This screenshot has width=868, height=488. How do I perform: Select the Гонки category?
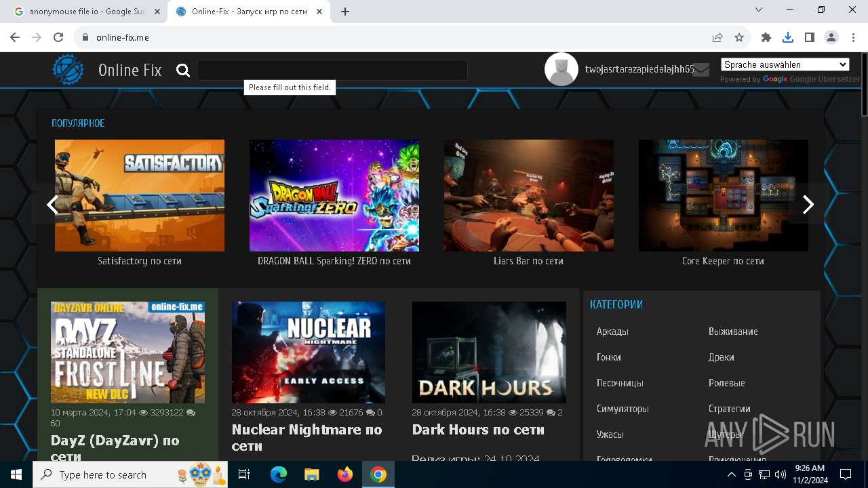click(609, 357)
